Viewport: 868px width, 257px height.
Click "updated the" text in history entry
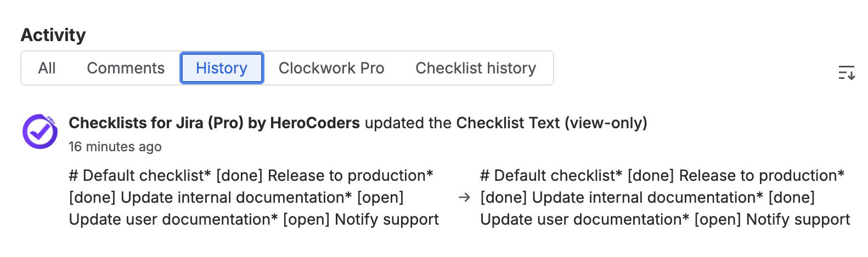[x=408, y=123]
